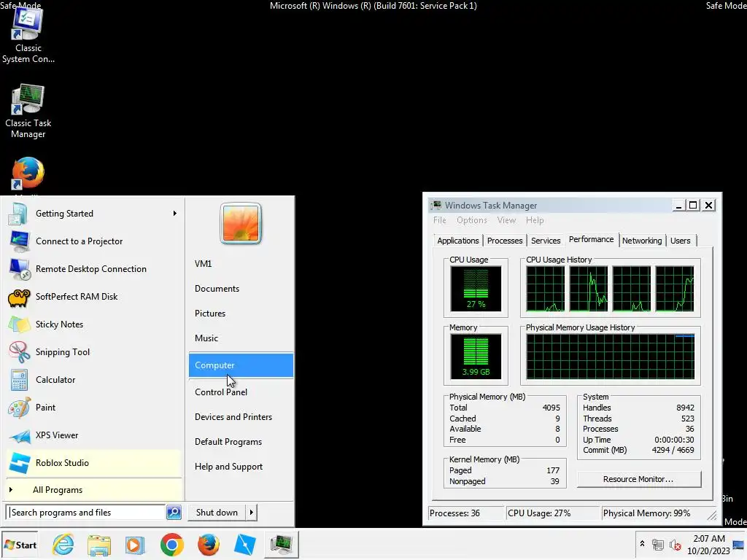Click the search magnifier icon in Start menu
Image resolution: width=747 pixels, height=560 pixels.
174,513
